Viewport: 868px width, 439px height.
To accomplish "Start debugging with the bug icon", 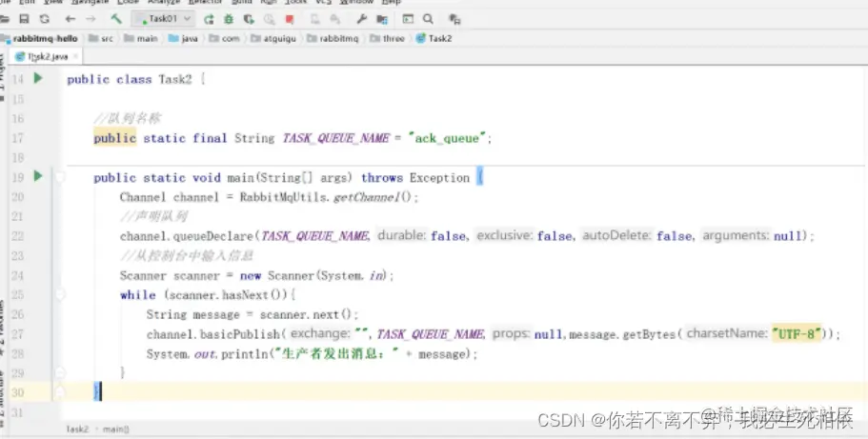I will tap(229, 19).
